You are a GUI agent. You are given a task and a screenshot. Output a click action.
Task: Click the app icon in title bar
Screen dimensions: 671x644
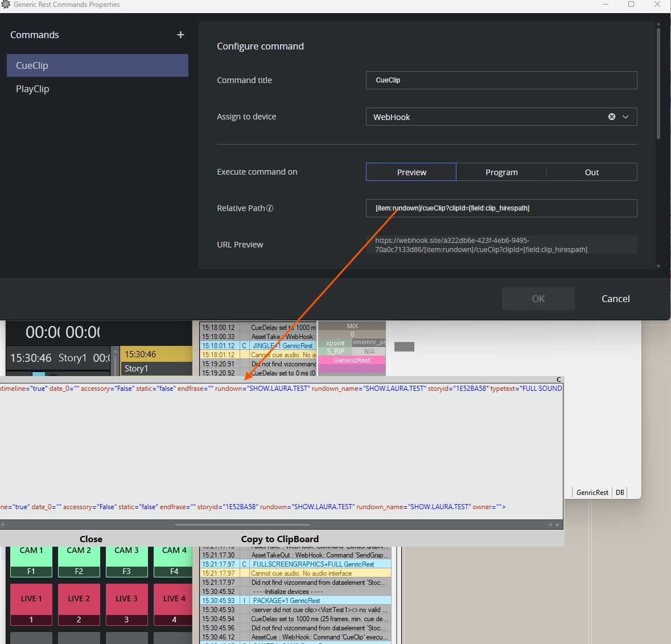click(6, 5)
